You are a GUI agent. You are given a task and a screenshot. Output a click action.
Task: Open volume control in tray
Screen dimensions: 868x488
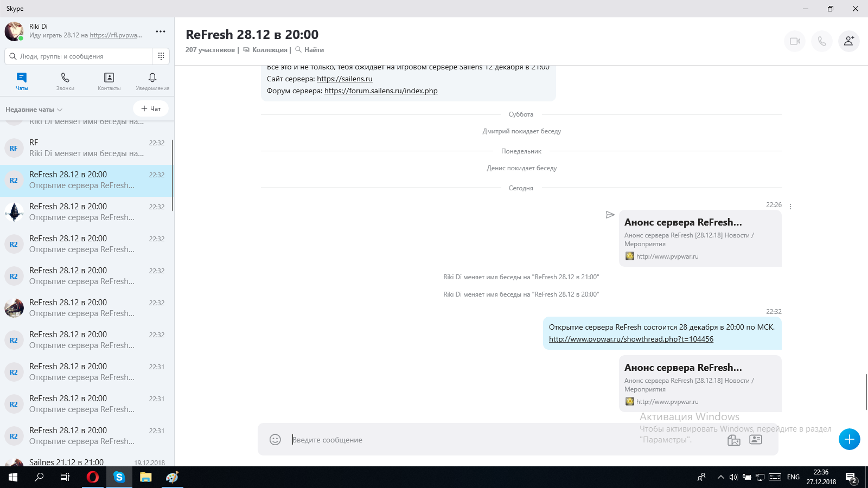coord(733,477)
